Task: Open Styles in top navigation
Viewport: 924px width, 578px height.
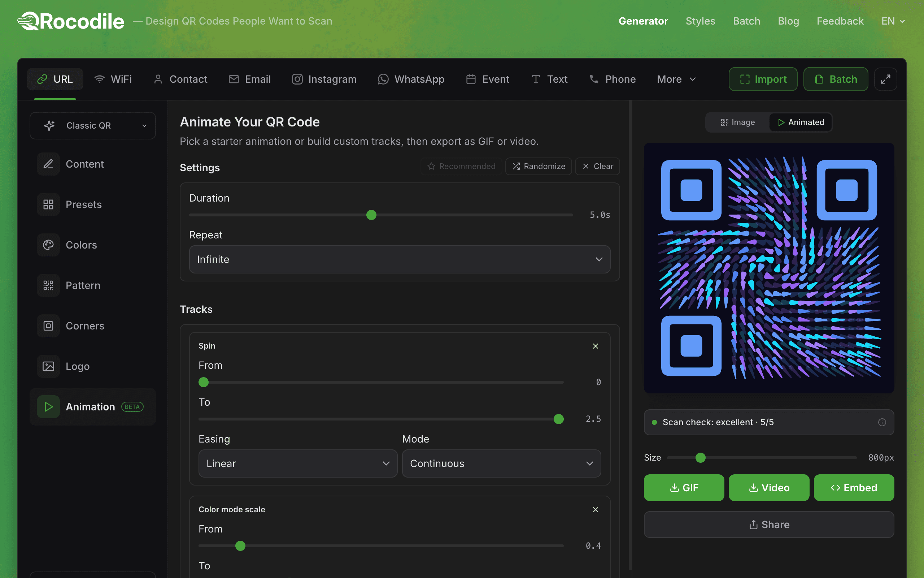Action: [x=700, y=21]
